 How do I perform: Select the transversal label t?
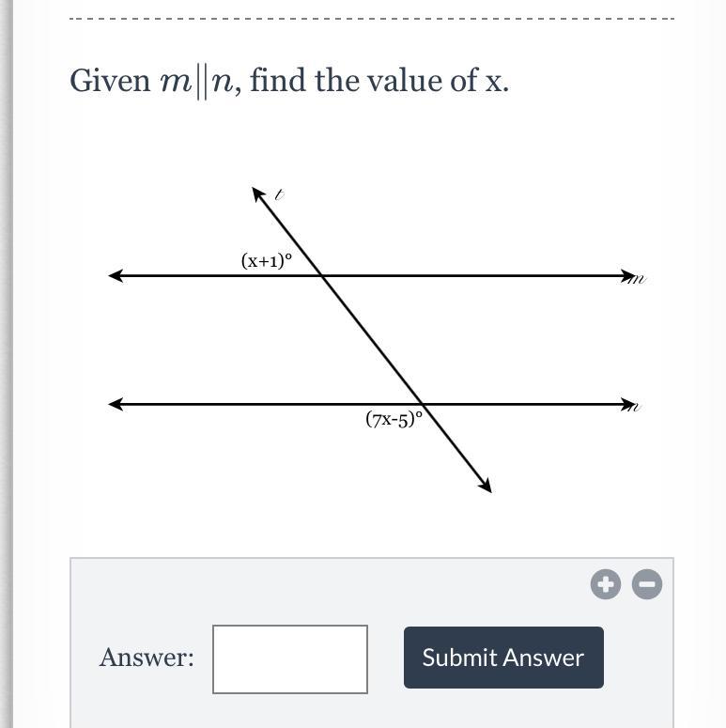click(x=279, y=194)
